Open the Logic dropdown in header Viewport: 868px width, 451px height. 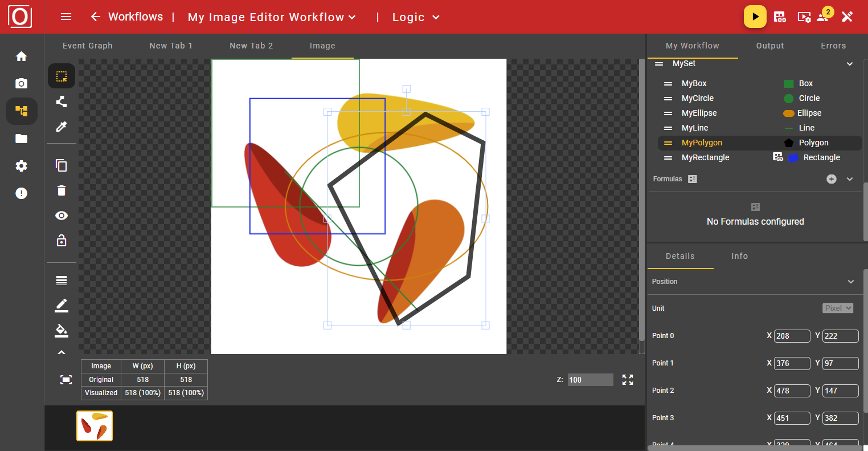pyautogui.click(x=416, y=17)
